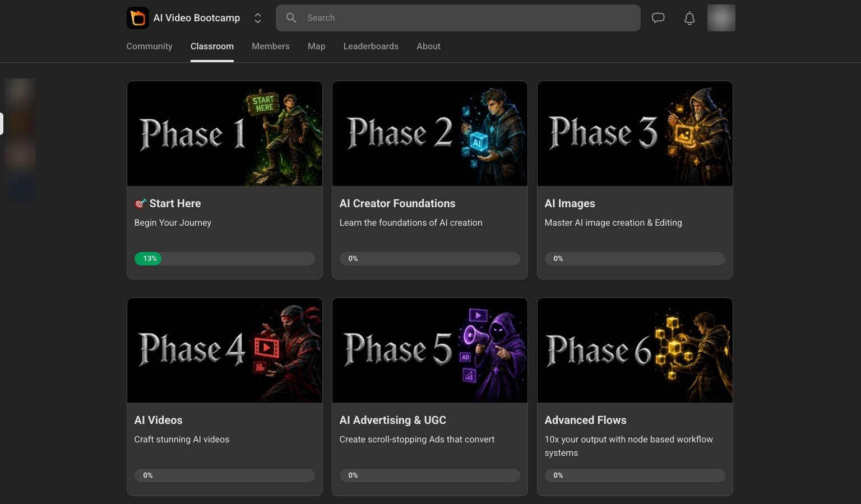The height and width of the screenshot is (504, 861).
Task: Click "10x your output with node based workflow" text
Action: (x=628, y=440)
